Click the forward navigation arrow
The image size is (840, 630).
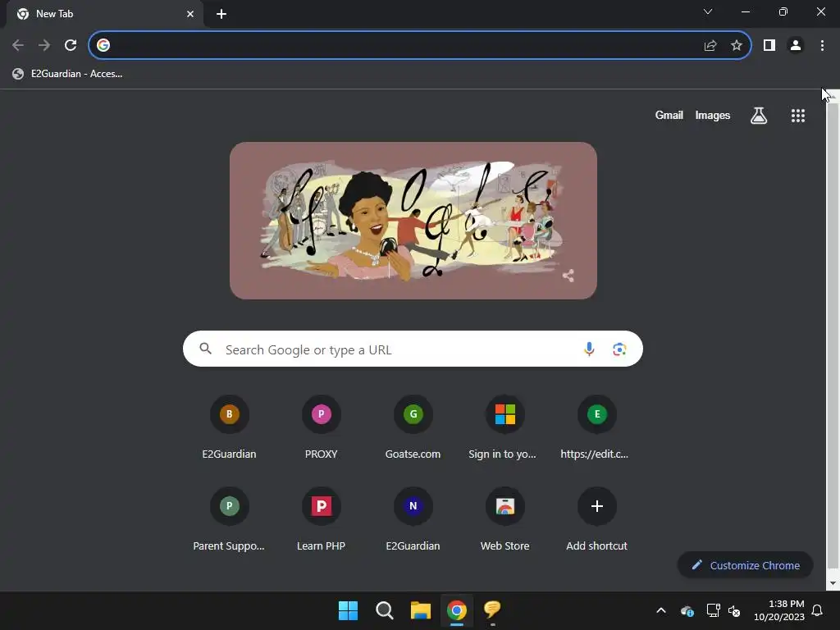click(44, 45)
